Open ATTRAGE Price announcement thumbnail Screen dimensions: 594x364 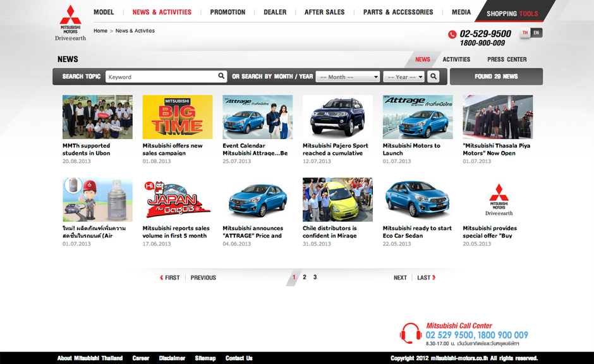(x=258, y=200)
